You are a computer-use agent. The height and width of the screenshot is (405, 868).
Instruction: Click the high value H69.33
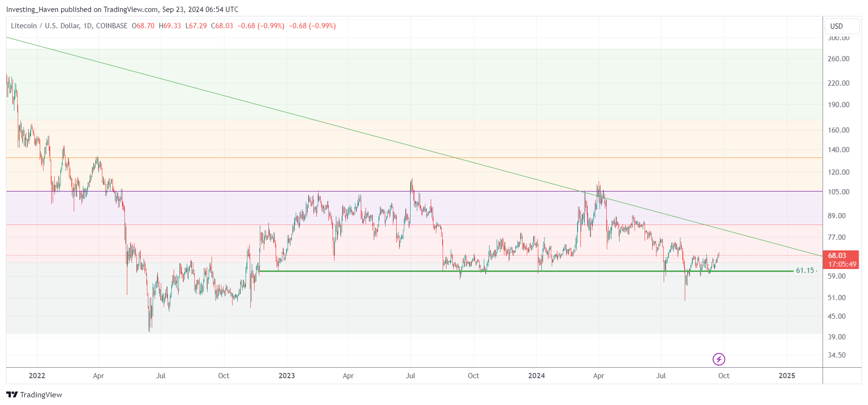click(x=170, y=26)
